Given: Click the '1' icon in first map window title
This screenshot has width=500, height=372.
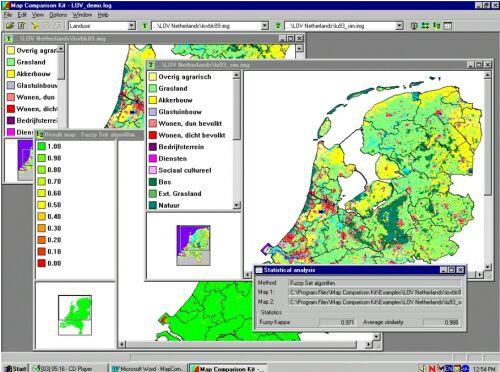Looking at the screenshot, I should (9, 38).
